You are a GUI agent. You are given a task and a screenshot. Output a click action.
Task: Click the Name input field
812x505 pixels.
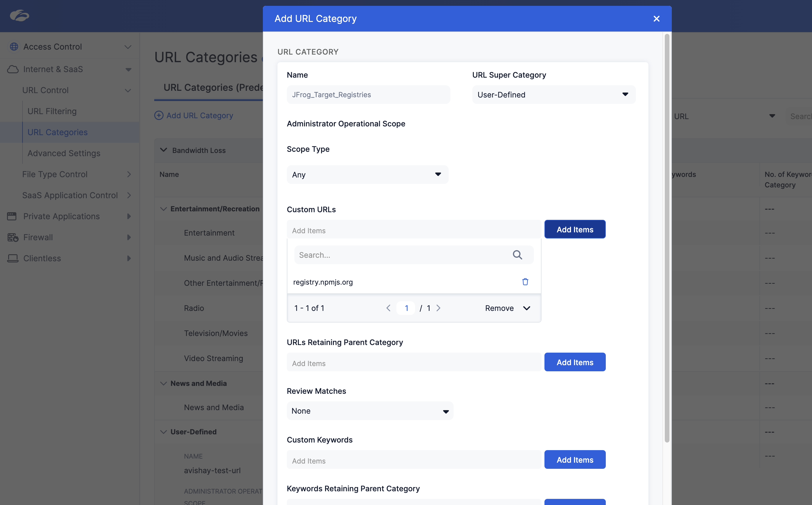point(368,95)
